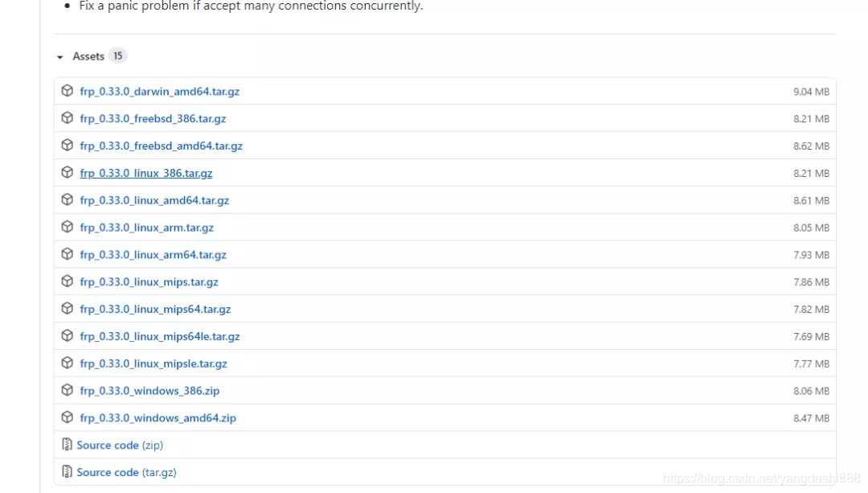
Task: Download Source code (tar.gz)
Action: 127,472
